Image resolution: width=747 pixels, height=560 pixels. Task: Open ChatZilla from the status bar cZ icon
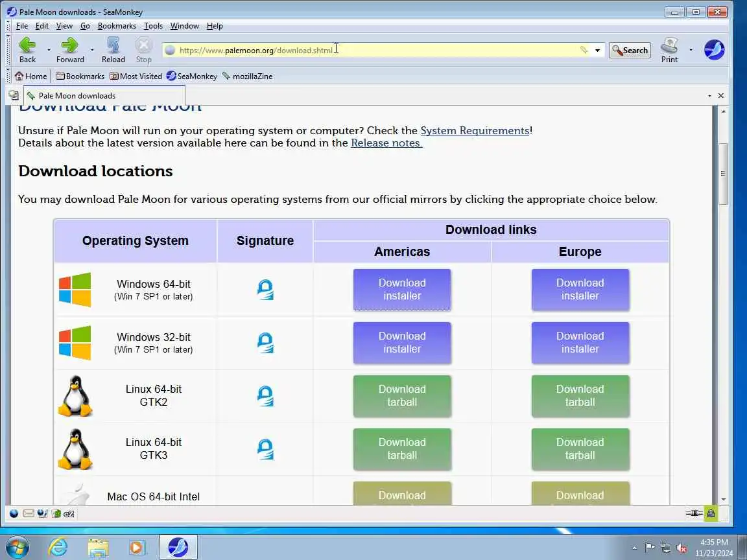(69, 513)
